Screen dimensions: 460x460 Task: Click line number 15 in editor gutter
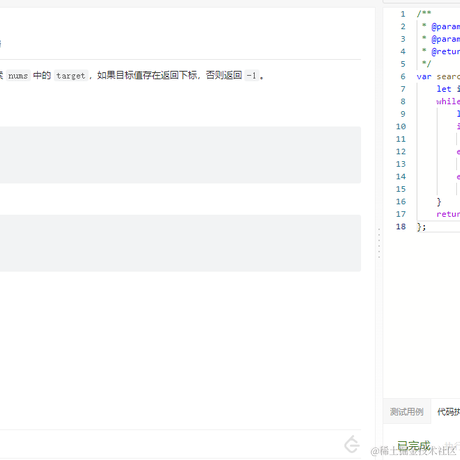pyautogui.click(x=401, y=189)
